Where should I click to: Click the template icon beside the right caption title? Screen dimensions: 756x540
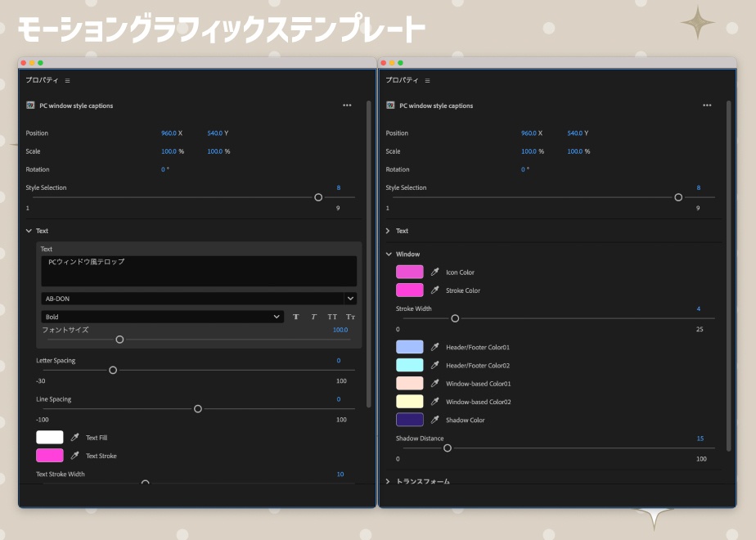click(x=390, y=105)
